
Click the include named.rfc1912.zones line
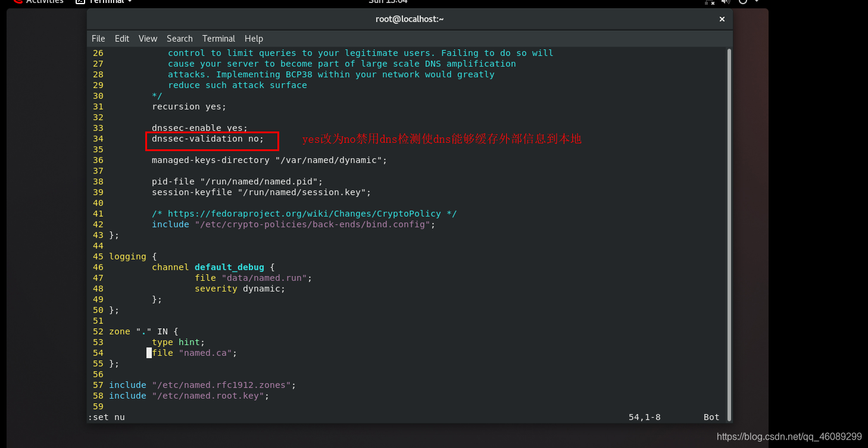pyautogui.click(x=202, y=385)
